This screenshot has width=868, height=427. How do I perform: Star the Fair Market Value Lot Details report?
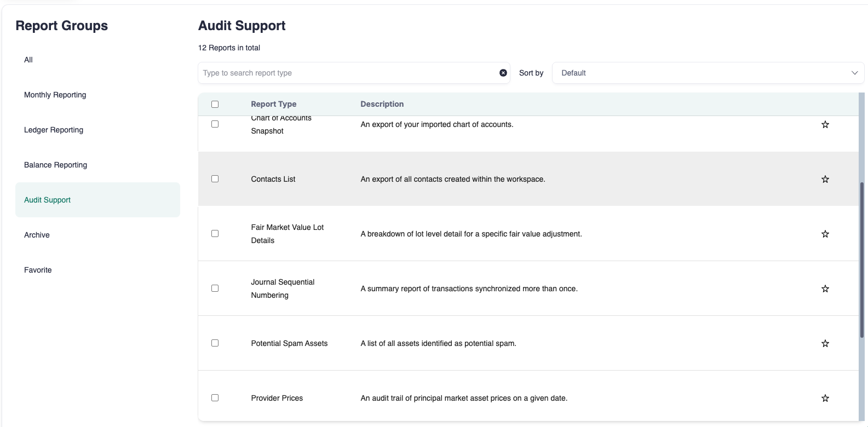pos(825,234)
